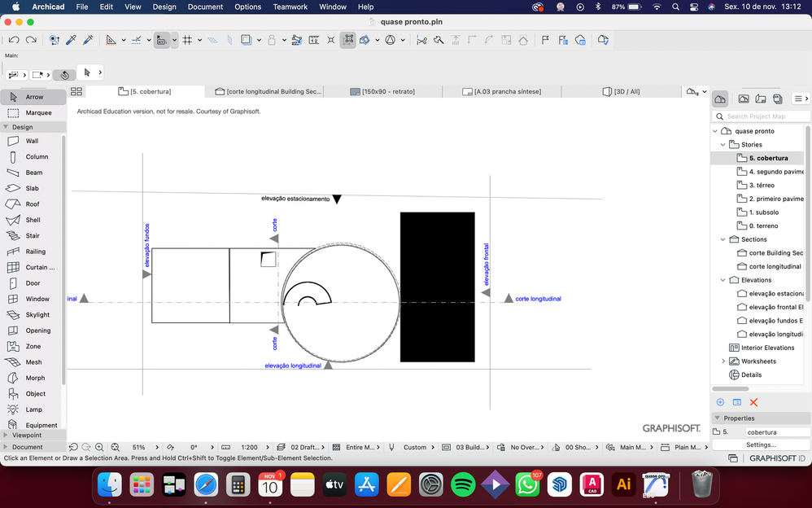Expand the Worksheets folder

coord(723,361)
